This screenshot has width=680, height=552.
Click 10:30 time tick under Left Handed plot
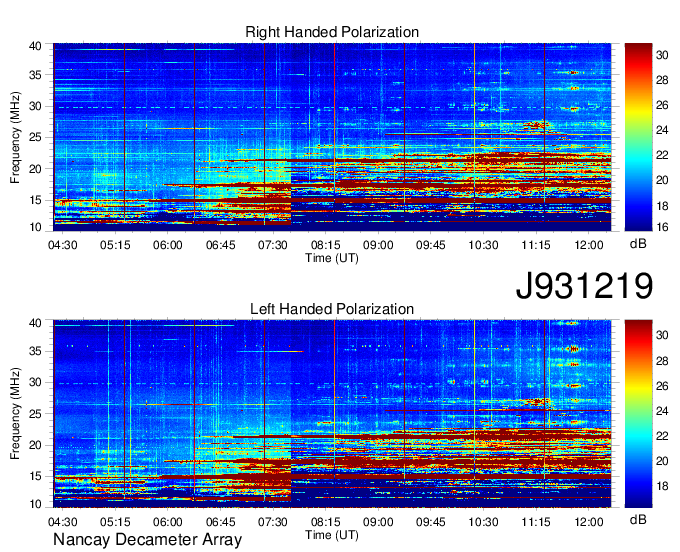(483, 522)
